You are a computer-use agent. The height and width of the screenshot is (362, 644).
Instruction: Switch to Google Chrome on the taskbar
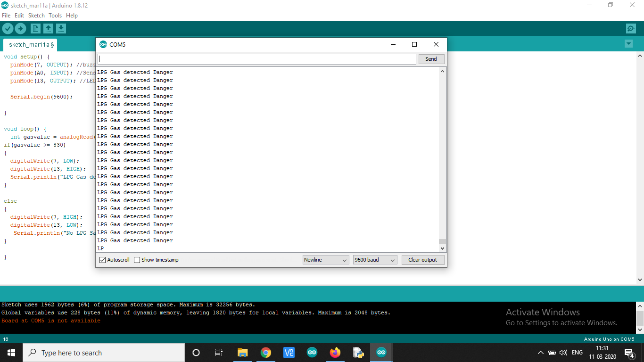(x=266, y=353)
